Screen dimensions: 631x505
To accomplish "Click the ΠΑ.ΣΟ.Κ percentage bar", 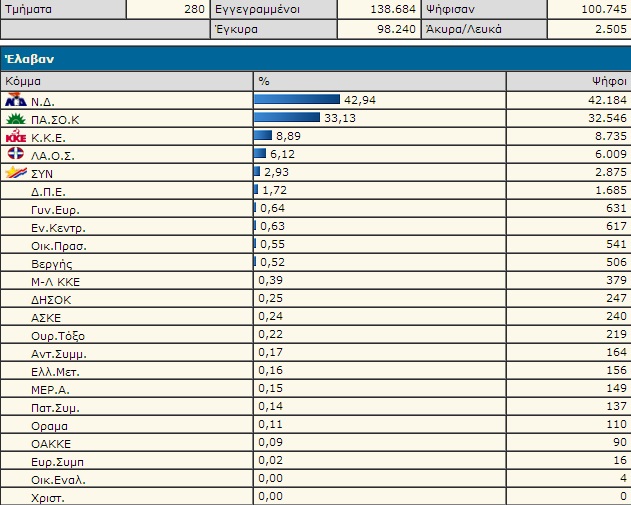I will click(287, 117).
